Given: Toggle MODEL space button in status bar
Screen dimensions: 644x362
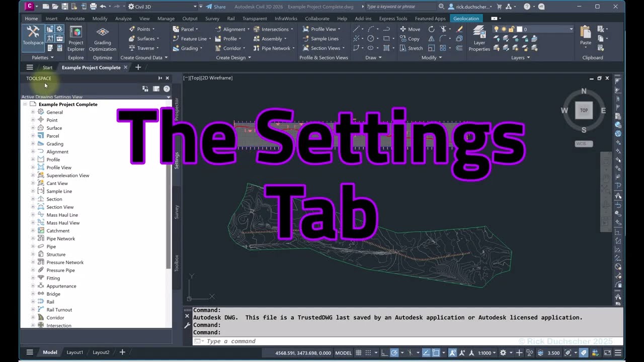Looking at the screenshot, I should click(x=344, y=352).
